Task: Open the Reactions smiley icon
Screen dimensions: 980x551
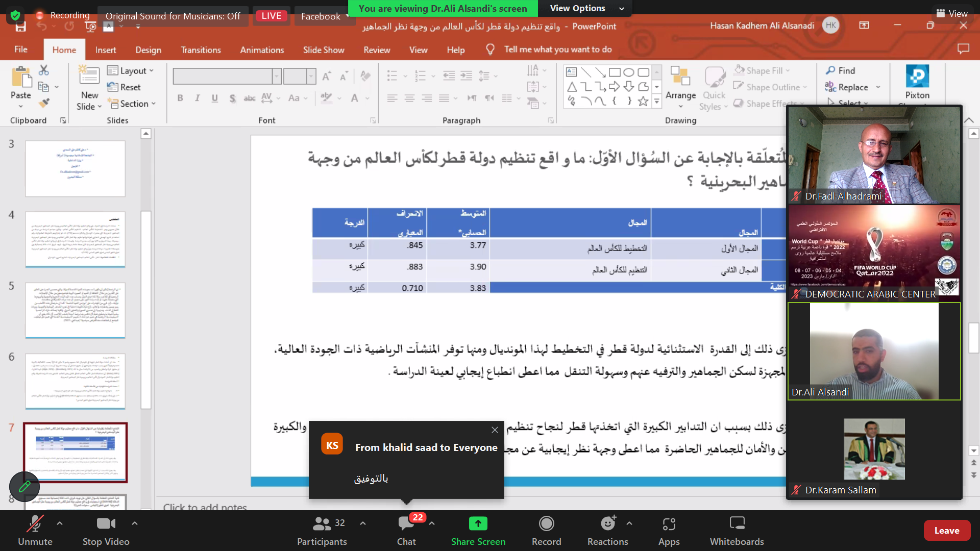Action: (607, 523)
